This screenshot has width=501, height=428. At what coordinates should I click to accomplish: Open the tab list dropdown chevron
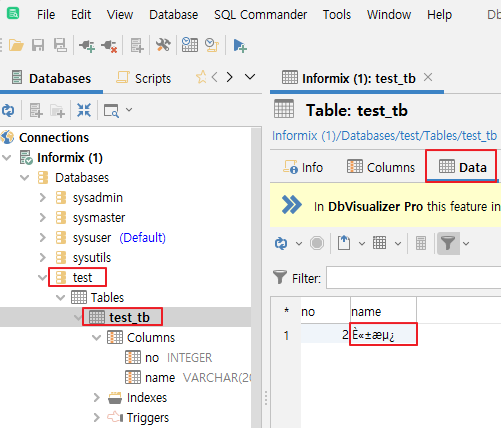[250, 77]
